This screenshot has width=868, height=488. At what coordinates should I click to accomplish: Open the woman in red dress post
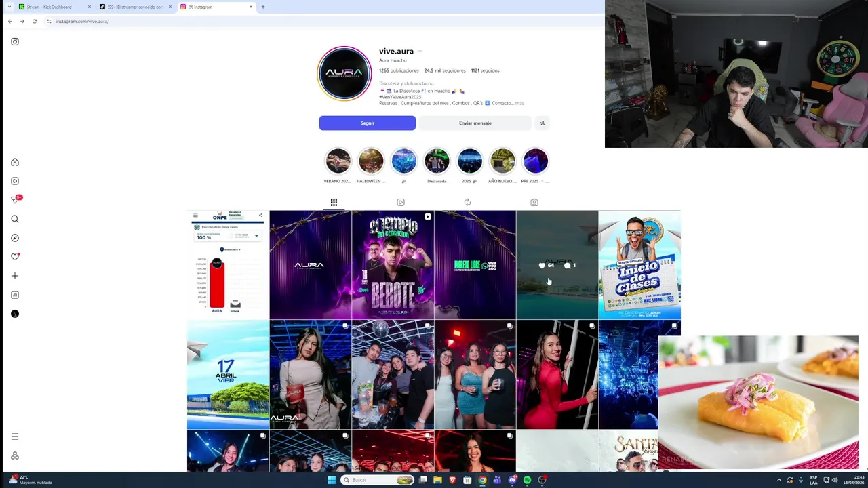557,375
